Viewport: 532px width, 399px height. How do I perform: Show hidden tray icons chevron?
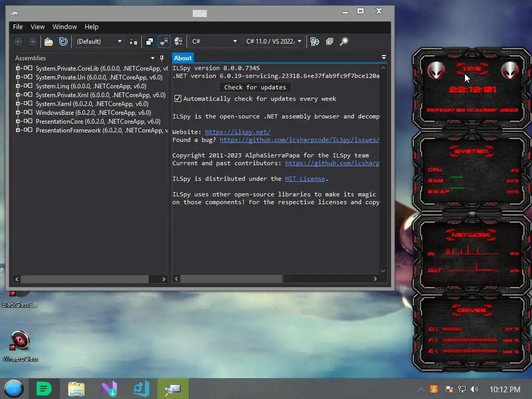(x=420, y=390)
